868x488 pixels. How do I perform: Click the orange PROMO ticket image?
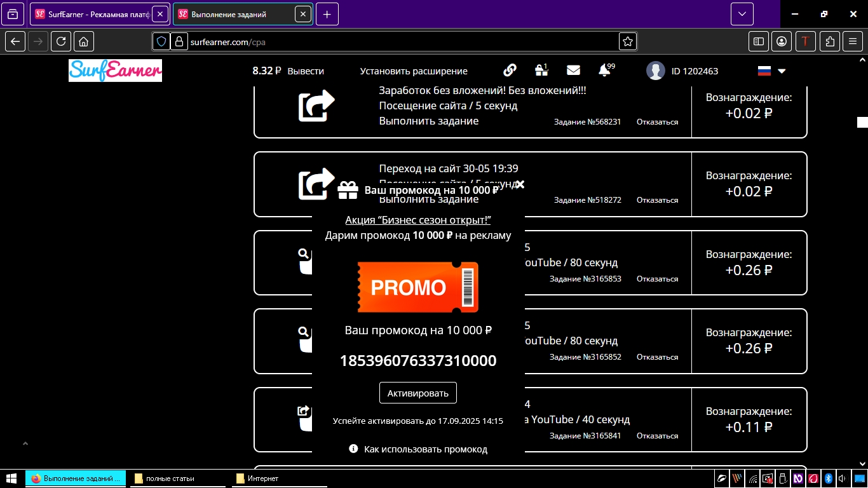tap(417, 287)
